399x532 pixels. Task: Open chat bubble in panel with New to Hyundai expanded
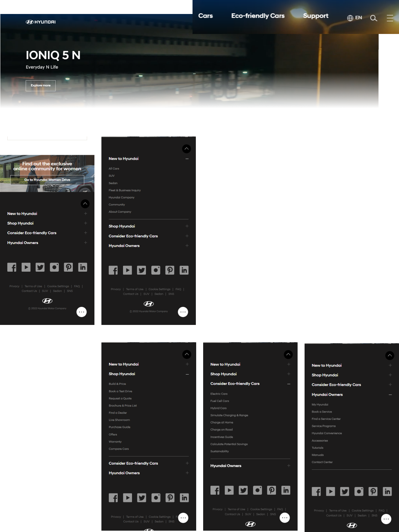tap(183, 312)
